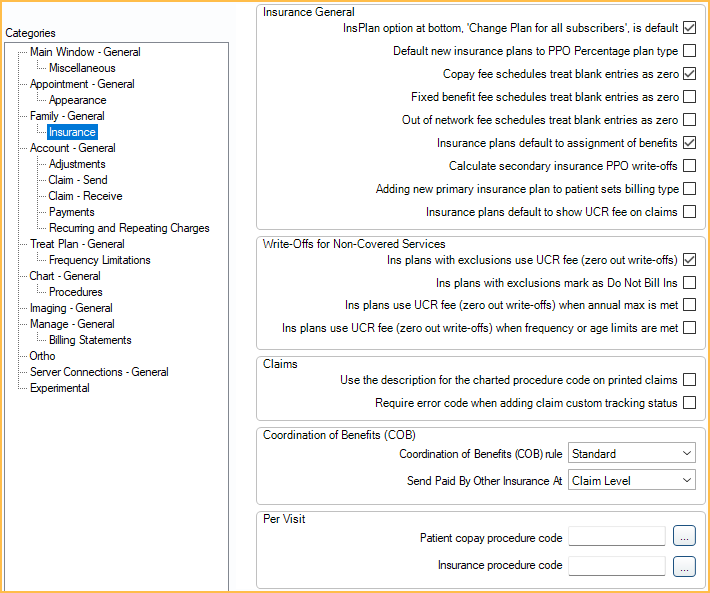The width and height of the screenshot is (710, 593).
Task: Enable Ins plans mark as Do Not Bill Ins
Action: point(689,283)
